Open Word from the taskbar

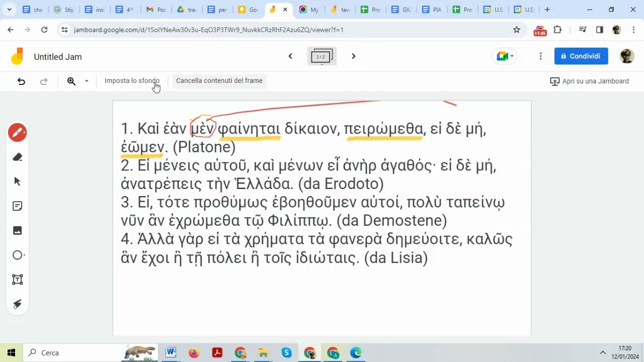(171, 353)
